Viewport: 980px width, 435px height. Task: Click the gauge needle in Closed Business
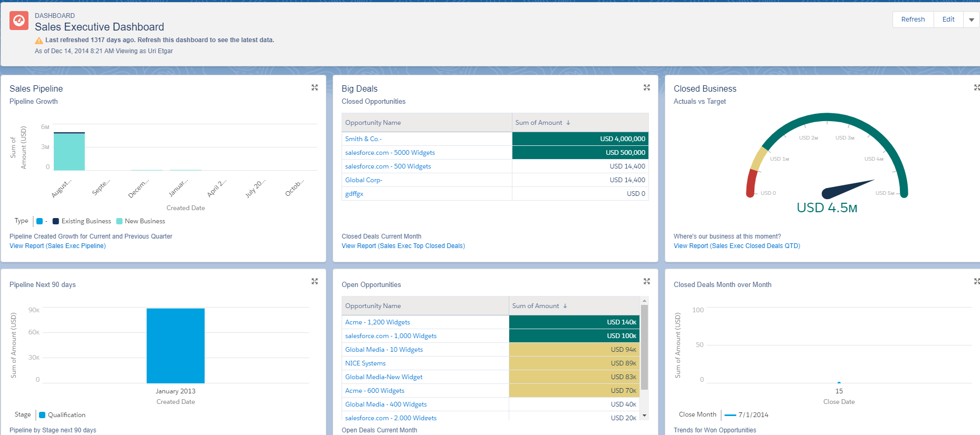(847, 189)
